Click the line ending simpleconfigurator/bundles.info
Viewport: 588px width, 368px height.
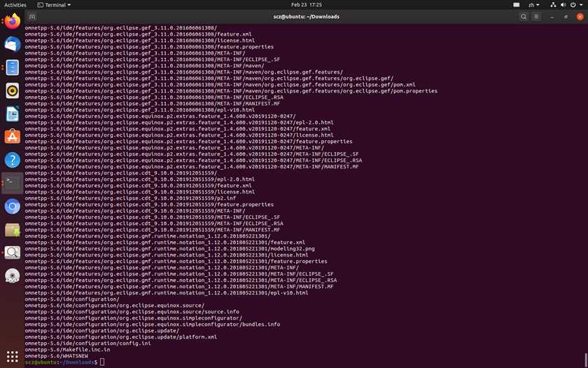click(x=153, y=325)
